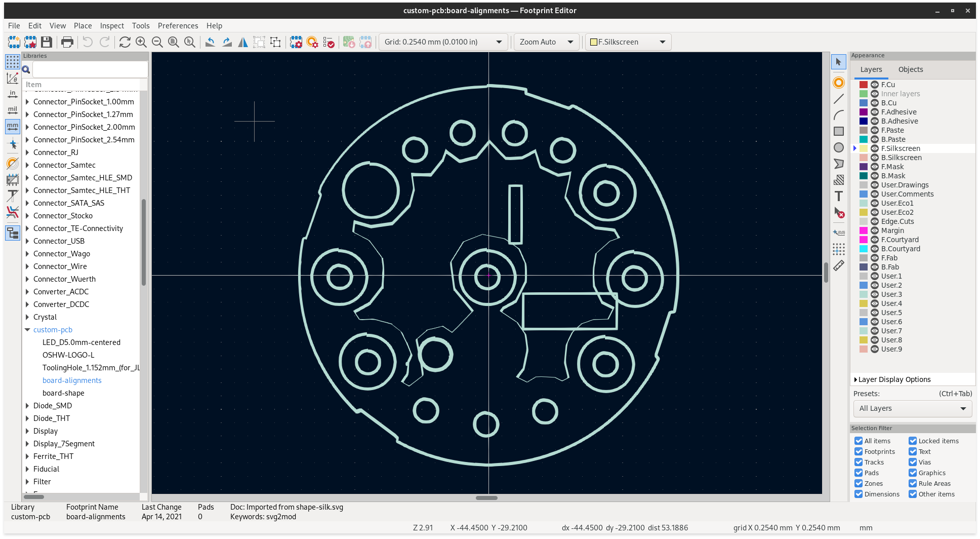
Task: Click the Edge.Cuts color swatch
Action: tap(864, 221)
